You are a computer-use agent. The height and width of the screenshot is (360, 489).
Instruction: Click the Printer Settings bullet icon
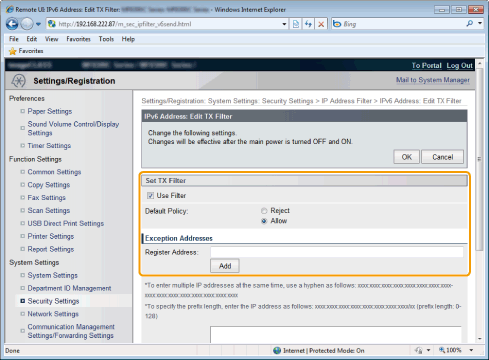pos(22,236)
